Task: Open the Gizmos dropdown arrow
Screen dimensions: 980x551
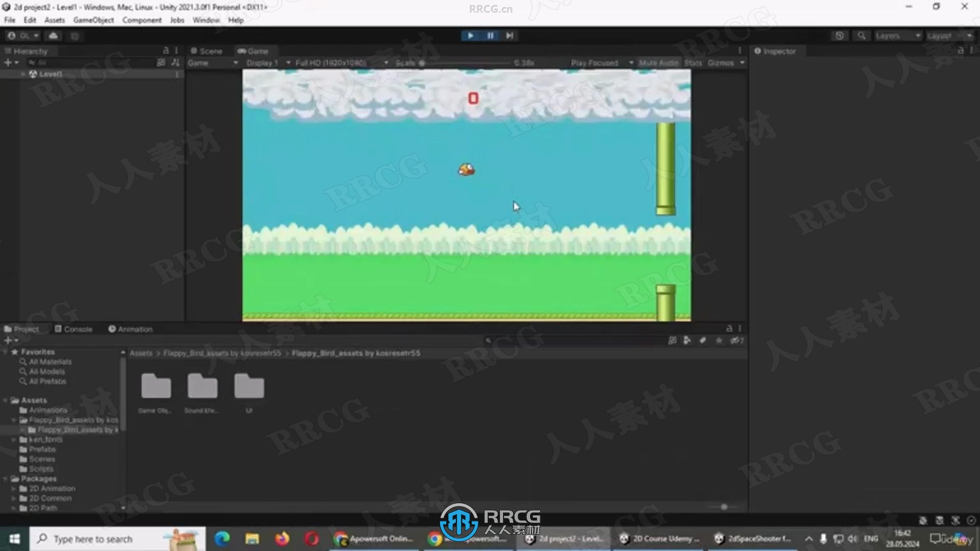Action: pos(742,63)
